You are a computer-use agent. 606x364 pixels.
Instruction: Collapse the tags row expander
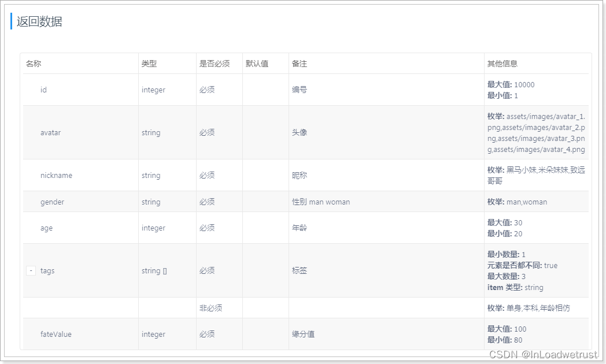[31, 270]
